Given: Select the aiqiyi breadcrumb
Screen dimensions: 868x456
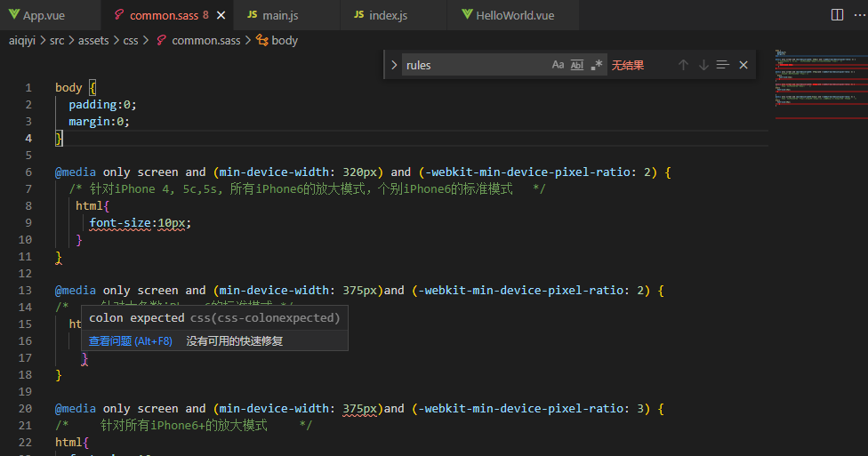Looking at the screenshot, I should (x=21, y=40).
